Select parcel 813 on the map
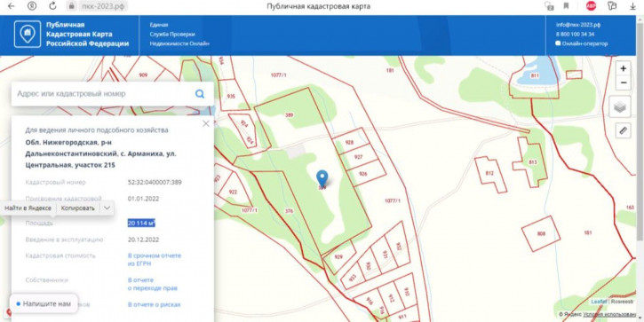This screenshot has width=644, height=322. click(533, 162)
